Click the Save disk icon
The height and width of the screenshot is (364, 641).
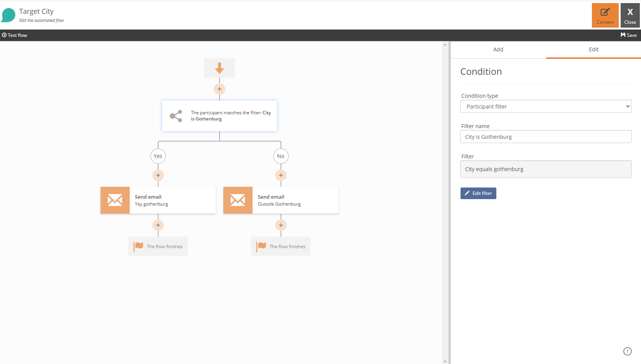[x=623, y=35]
